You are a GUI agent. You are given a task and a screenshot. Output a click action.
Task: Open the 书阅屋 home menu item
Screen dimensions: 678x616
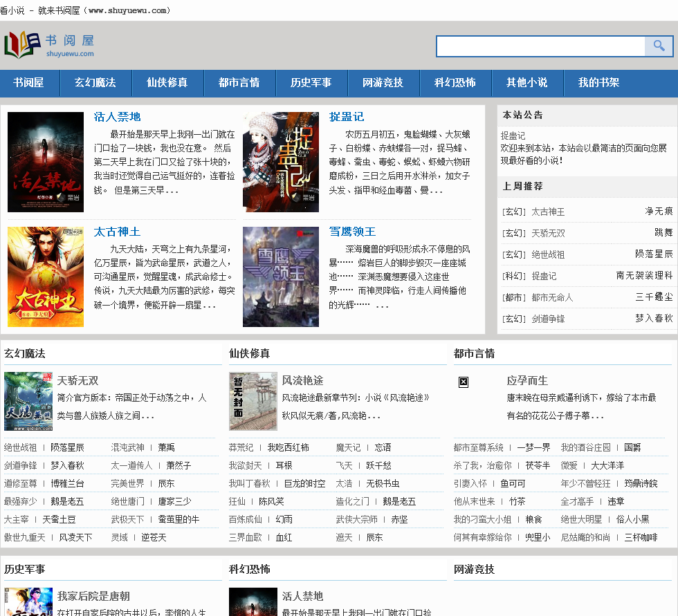click(x=28, y=82)
